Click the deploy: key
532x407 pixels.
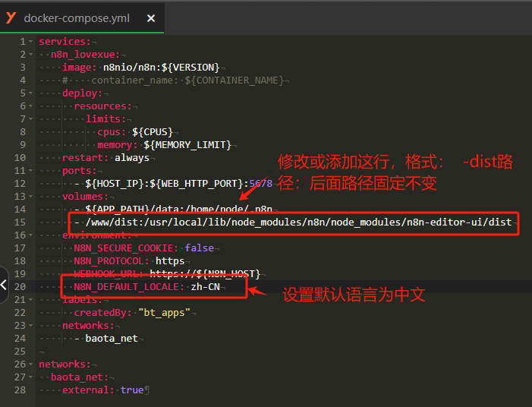(83, 93)
